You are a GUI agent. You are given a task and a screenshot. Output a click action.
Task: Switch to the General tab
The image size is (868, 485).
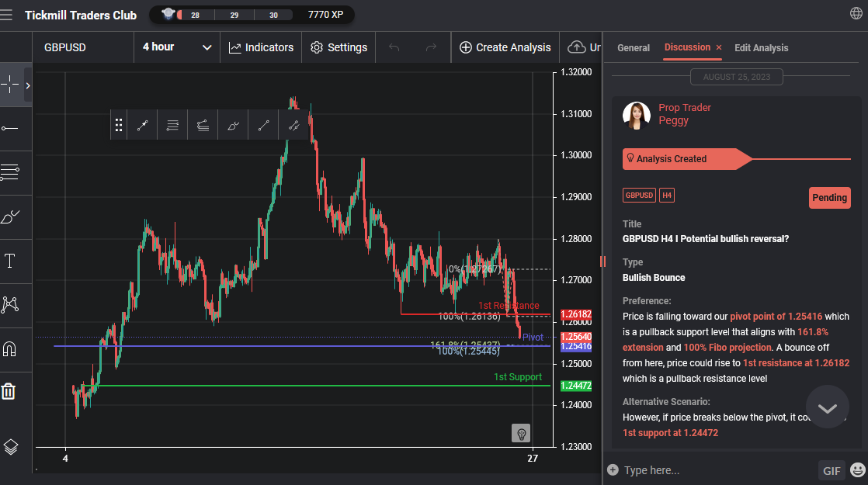[x=634, y=48]
